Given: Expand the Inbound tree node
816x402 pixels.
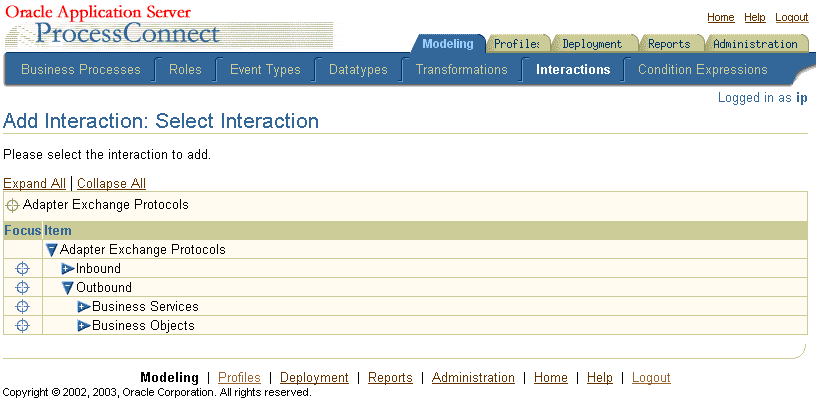Looking at the screenshot, I should (x=68, y=269).
